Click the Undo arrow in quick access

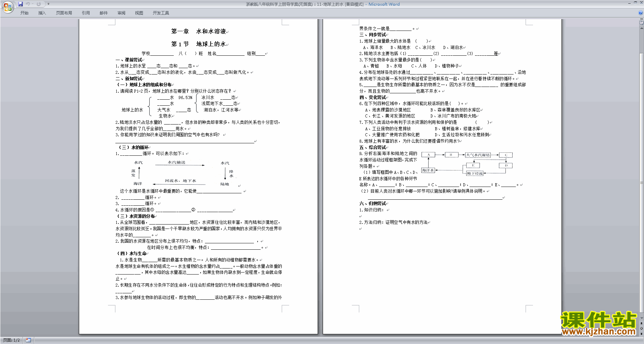point(28,4)
